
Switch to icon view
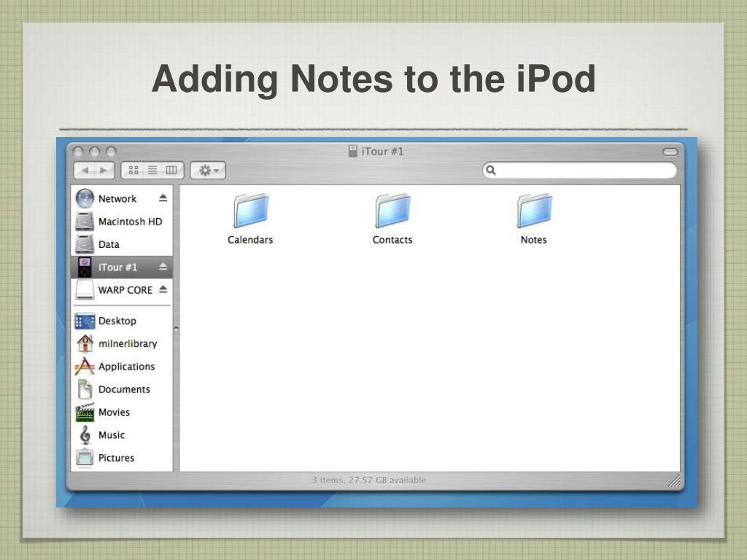tap(133, 170)
